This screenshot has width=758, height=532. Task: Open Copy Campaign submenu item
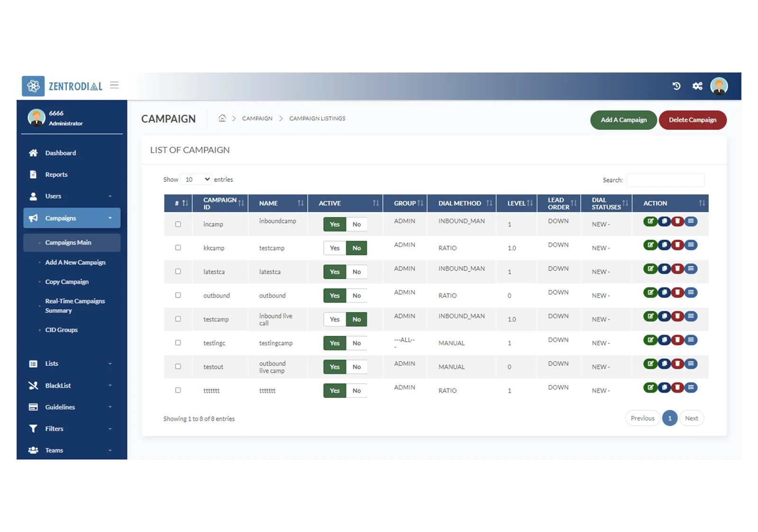pyautogui.click(x=67, y=282)
